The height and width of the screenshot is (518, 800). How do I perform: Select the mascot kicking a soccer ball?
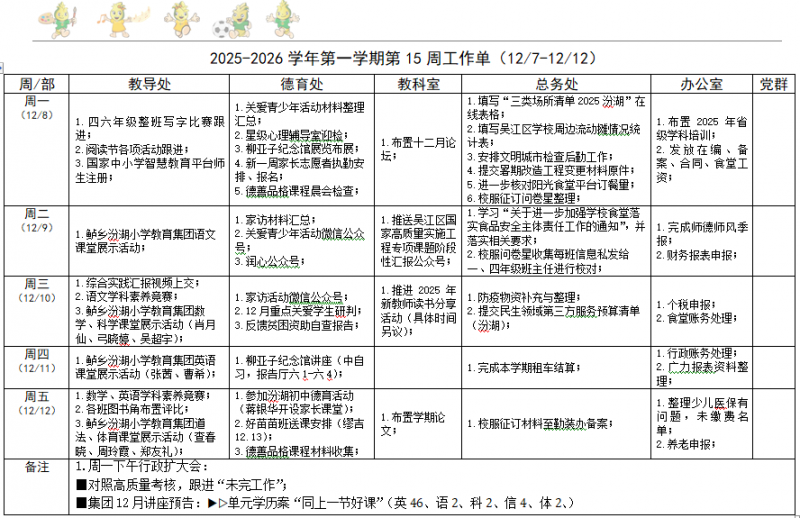238,18
